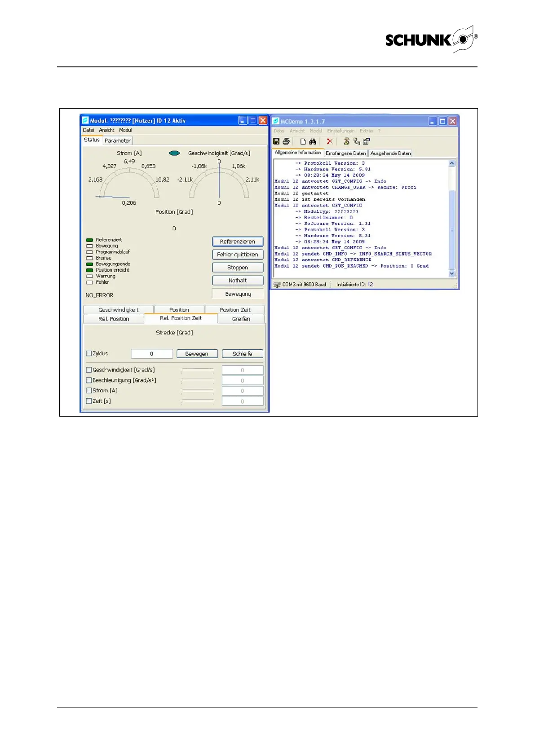Click the save (floppy disk) toolbar icon

276,141
